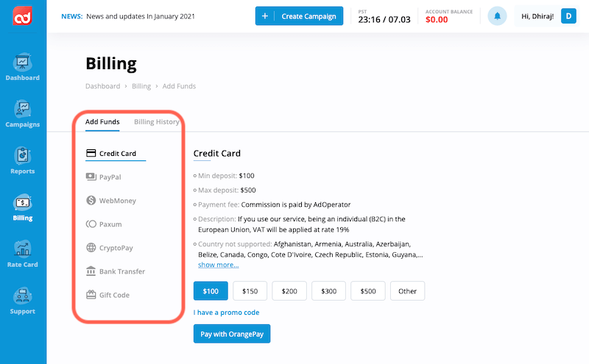Click the Add Funds breadcrumb item
Image resolution: width=589 pixels, height=364 pixels.
pyautogui.click(x=179, y=86)
